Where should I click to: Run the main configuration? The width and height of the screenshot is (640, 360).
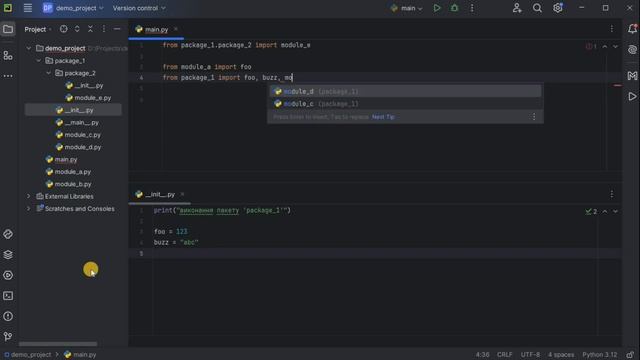(x=437, y=8)
